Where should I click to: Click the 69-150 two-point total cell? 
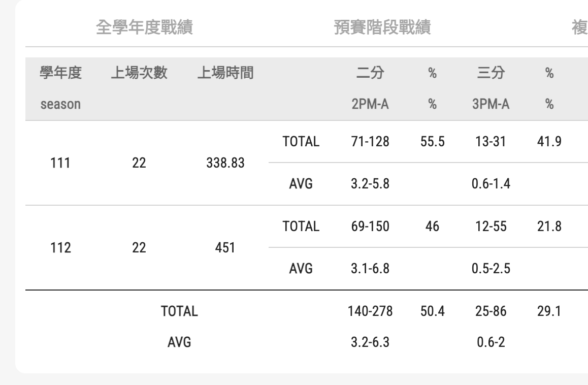[x=370, y=227]
